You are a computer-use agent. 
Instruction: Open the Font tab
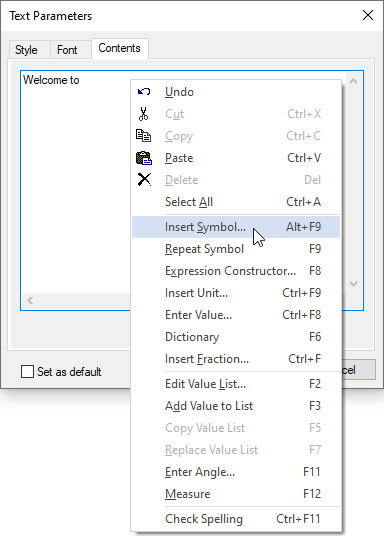tap(67, 50)
